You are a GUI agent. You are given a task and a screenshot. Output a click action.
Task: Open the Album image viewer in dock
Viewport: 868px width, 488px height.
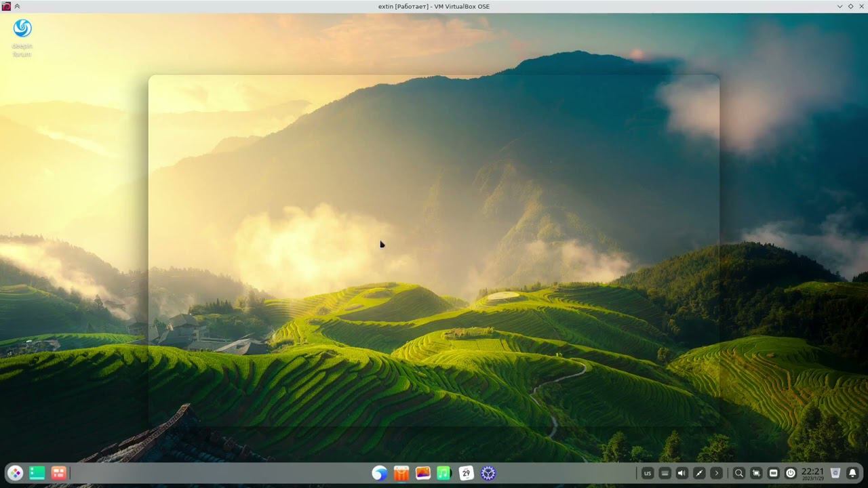423,473
